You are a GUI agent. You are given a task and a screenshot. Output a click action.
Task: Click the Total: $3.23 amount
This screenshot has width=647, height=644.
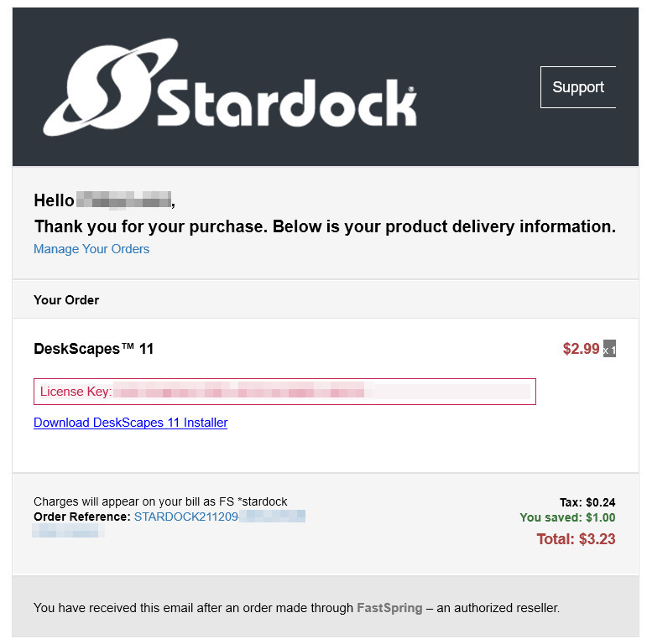pos(576,538)
